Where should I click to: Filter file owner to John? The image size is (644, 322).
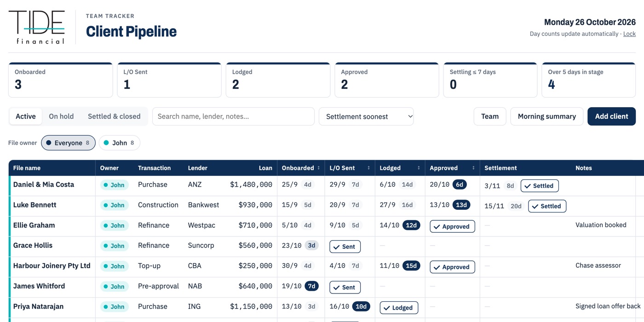119,143
